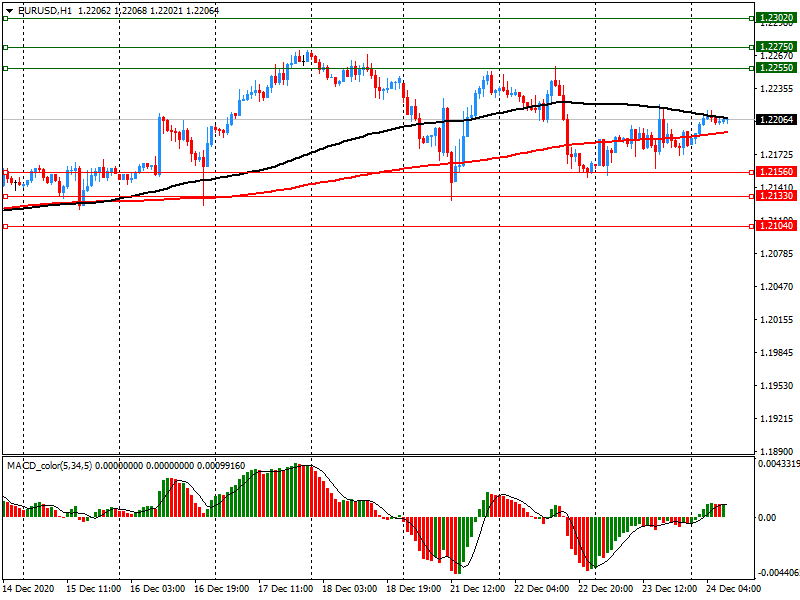Image resolution: width=800 pixels, height=600 pixels.
Task: Click the 23 Dec 12:00 time axis label
Action: pyautogui.click(x=669, y=589)
